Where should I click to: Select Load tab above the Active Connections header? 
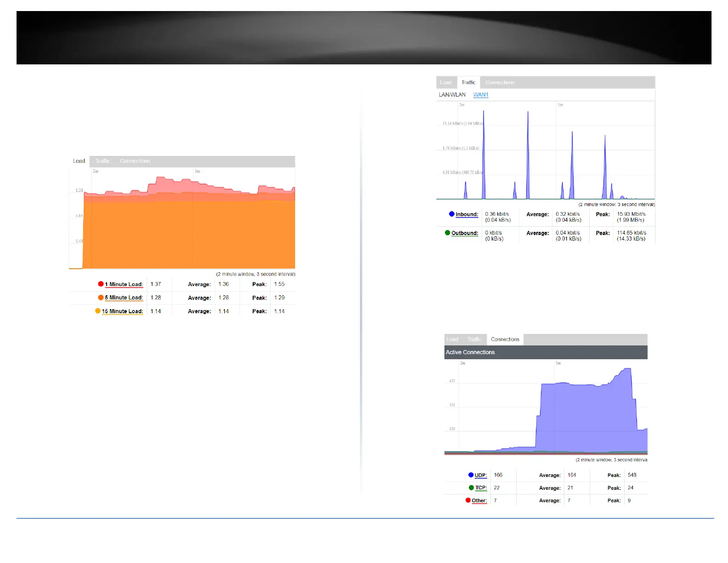[x=453, y=339]
